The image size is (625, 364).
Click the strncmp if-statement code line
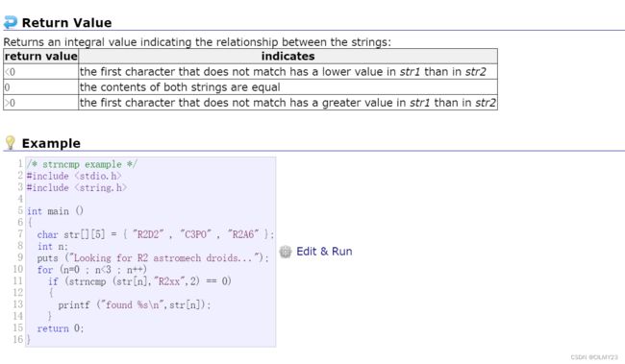pyautogui.click(x=139, y=281)
